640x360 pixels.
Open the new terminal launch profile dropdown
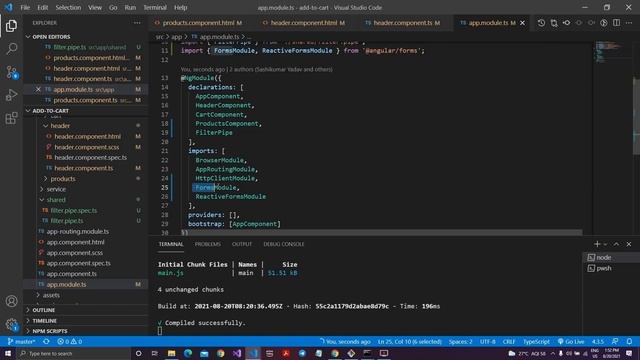605,244
